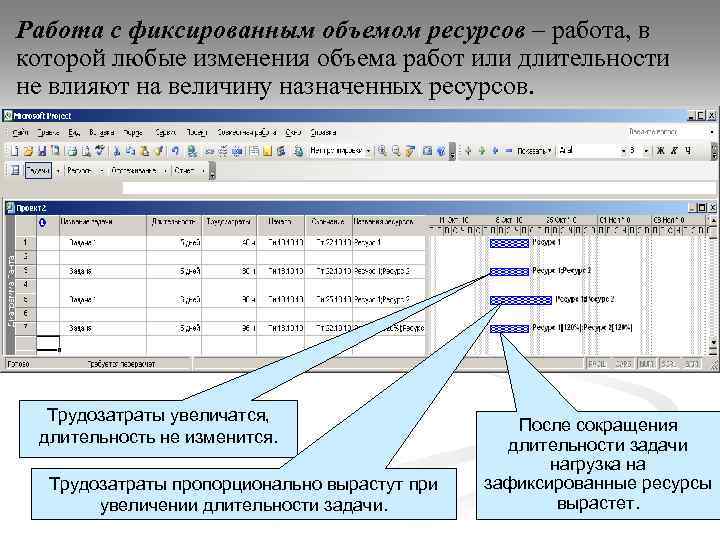Click the Assign Resources icon
Viewport: 720px width, 540px height.
coord(281,151)
